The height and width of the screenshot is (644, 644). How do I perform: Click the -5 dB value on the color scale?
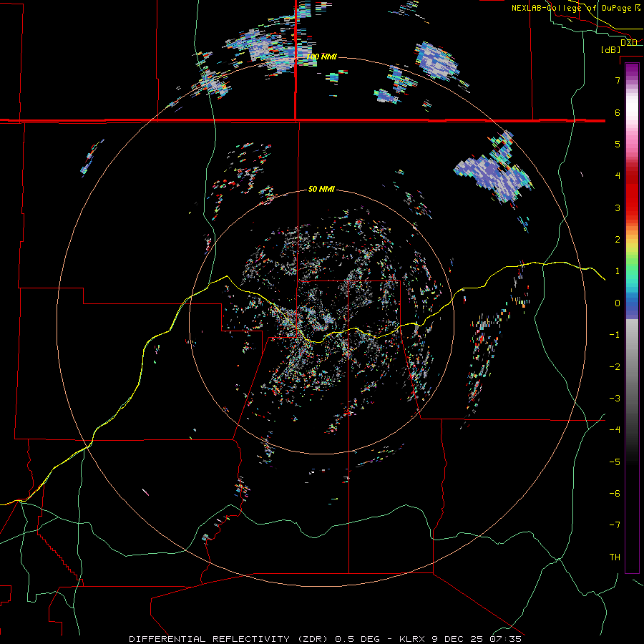tap(615, 462)
